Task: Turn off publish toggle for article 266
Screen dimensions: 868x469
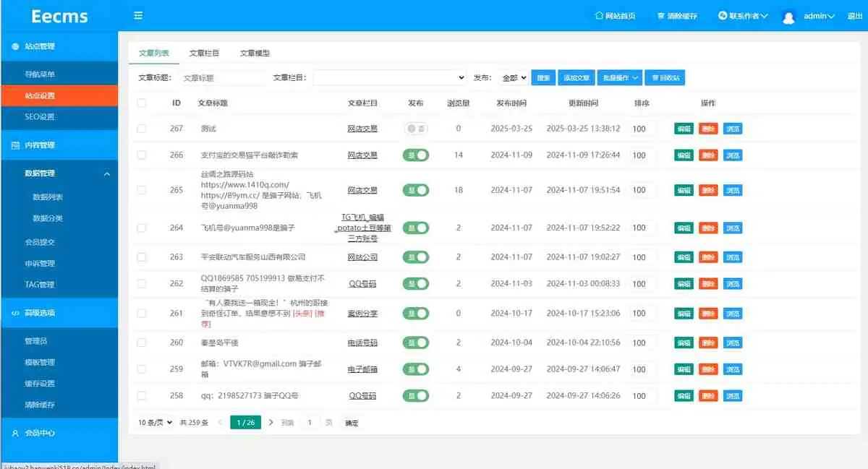Action: [416, 155]
